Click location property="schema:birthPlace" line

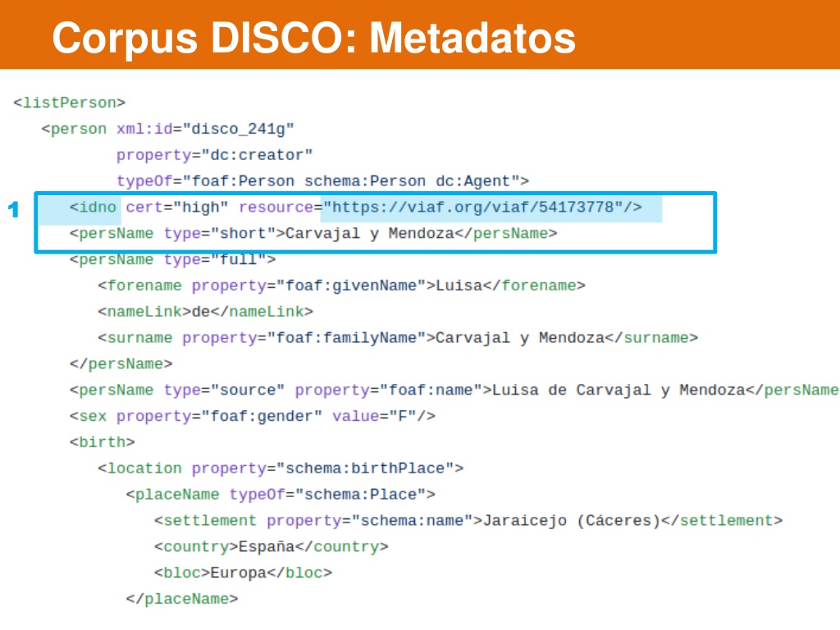(x=281, y=468)
